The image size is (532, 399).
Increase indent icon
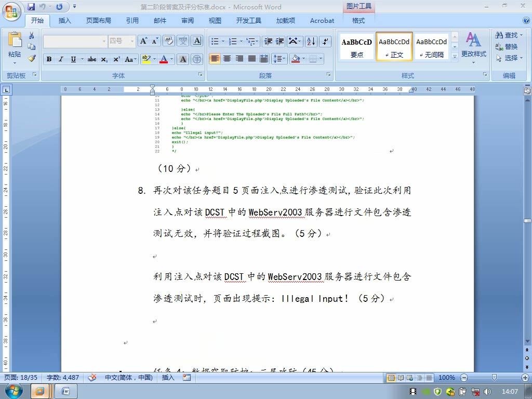click(x=280, y=41)
